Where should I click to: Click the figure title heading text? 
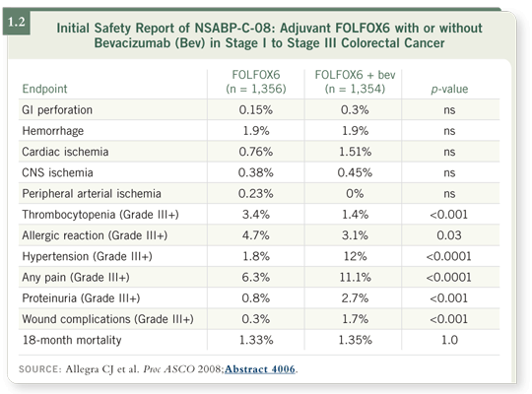269,35
